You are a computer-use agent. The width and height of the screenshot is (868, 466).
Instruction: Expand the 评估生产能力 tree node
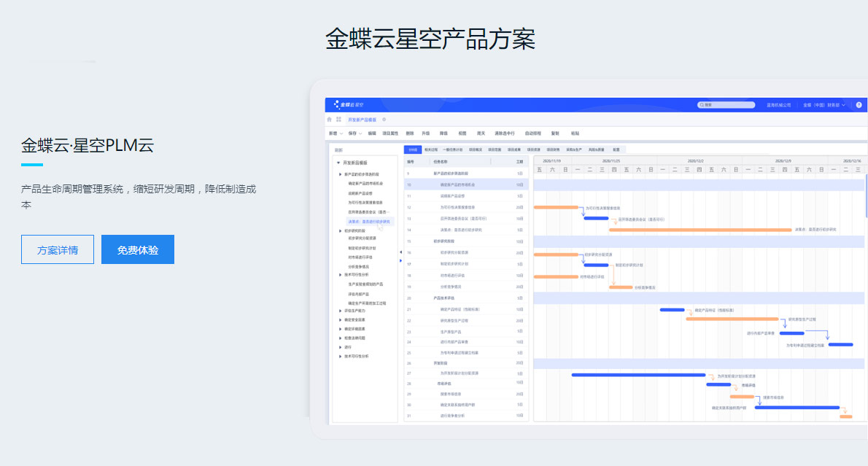[x=341, y=311]
